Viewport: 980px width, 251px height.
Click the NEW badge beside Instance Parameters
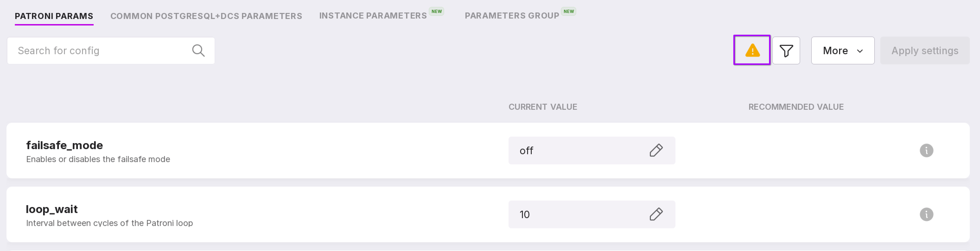click(436, 11)
